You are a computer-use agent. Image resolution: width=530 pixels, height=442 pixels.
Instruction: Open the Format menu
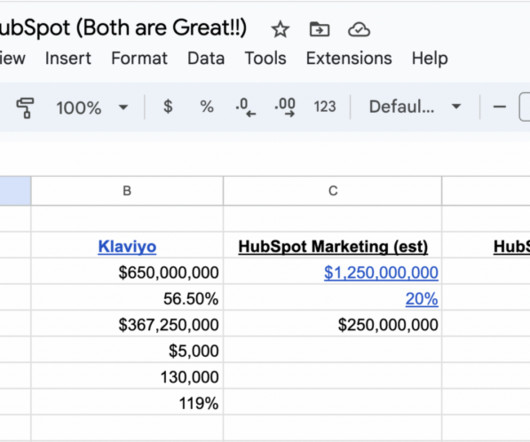tap(139, 58)
